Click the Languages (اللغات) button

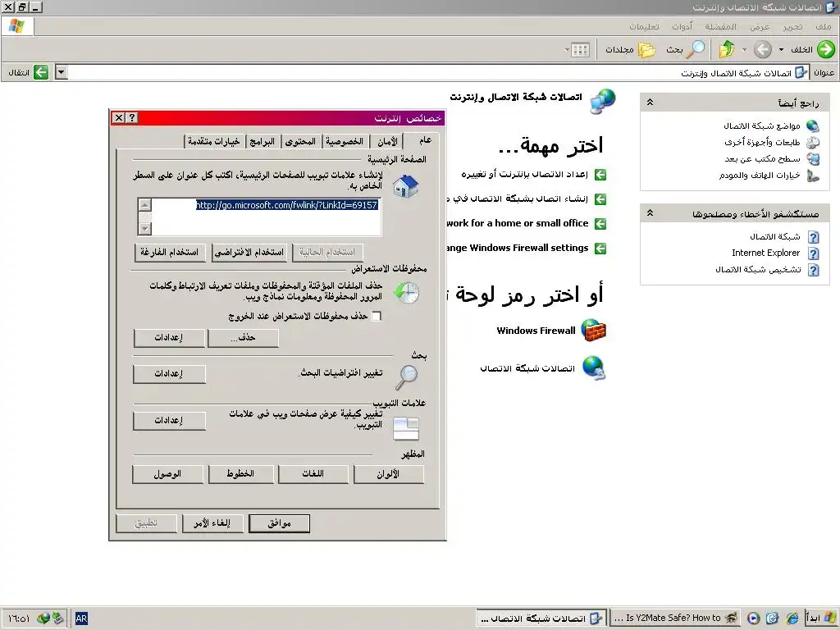tap(313, 474)
